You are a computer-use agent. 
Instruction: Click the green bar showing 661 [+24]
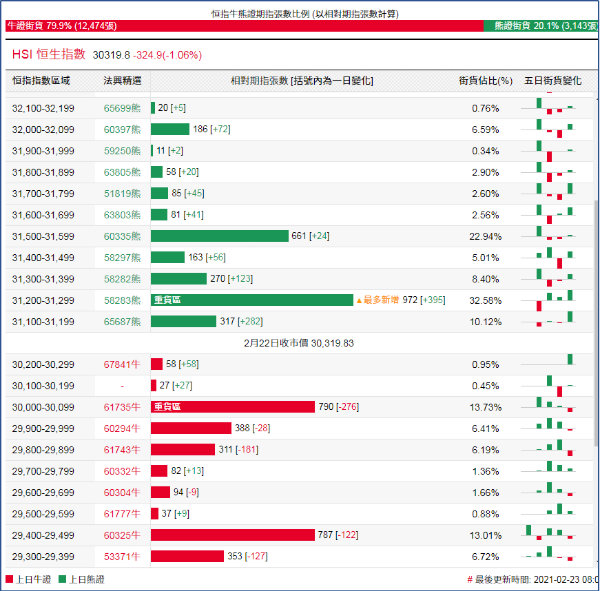(x=220, y=236)
